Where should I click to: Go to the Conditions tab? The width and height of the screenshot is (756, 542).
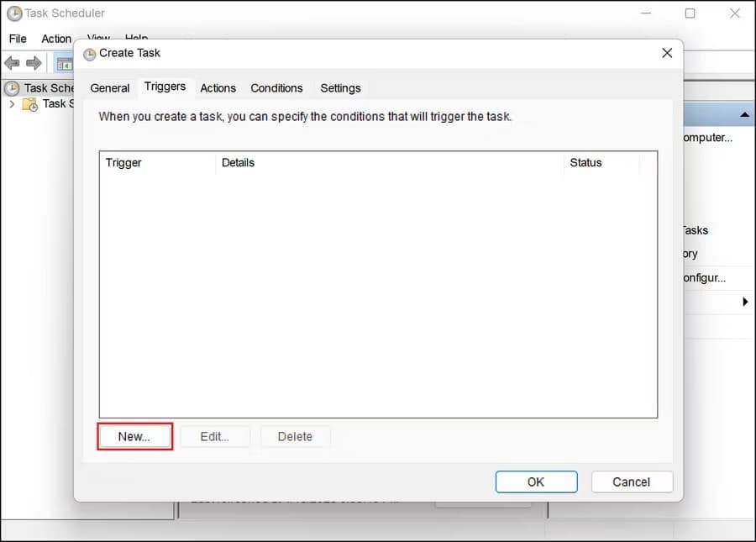pyautogui.click(x=276, y=88)
